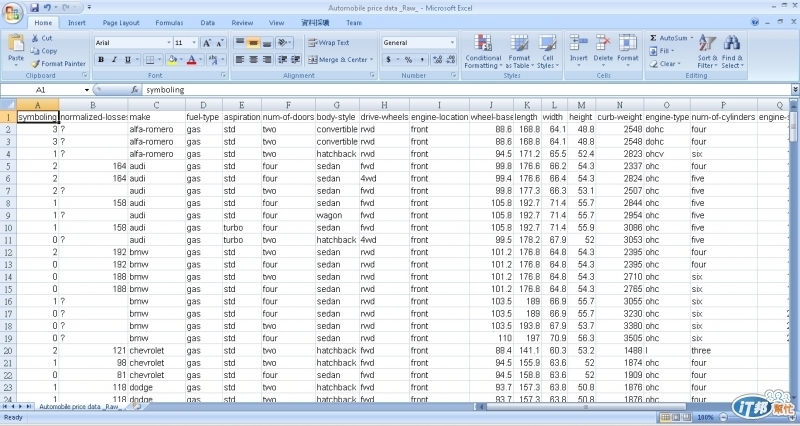Image resolution: width=800 pixels, height=426 pixels.
Task: Apply comma style number format
Action: click(422, 60)
